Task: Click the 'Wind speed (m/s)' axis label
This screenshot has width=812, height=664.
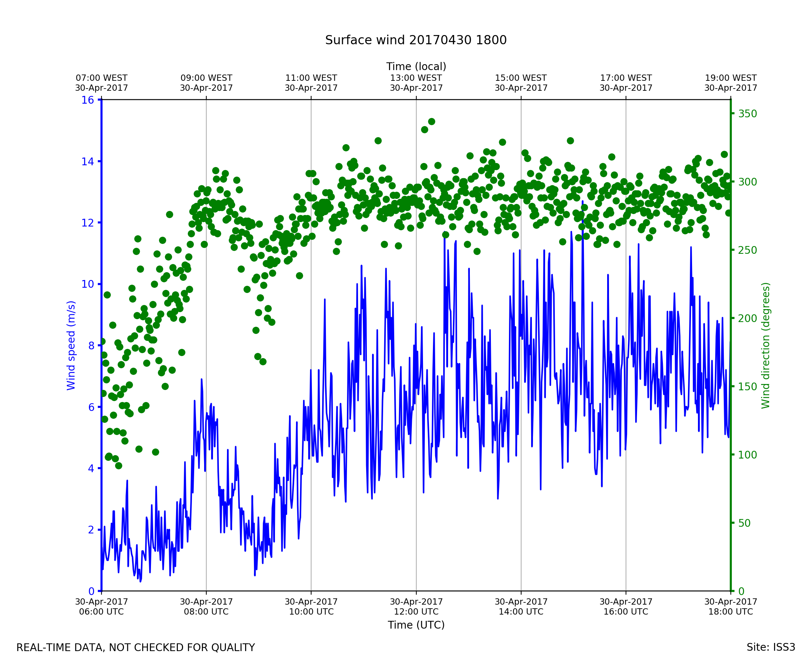Action: click(x=71, y=345)
